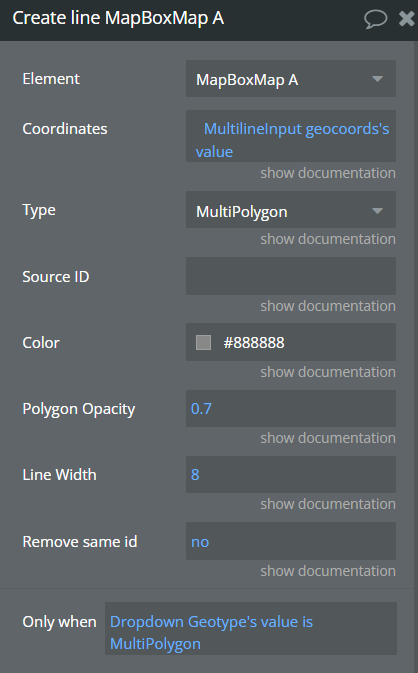
Task: Edit the #888888 color hex value
Action: point(254,343)
